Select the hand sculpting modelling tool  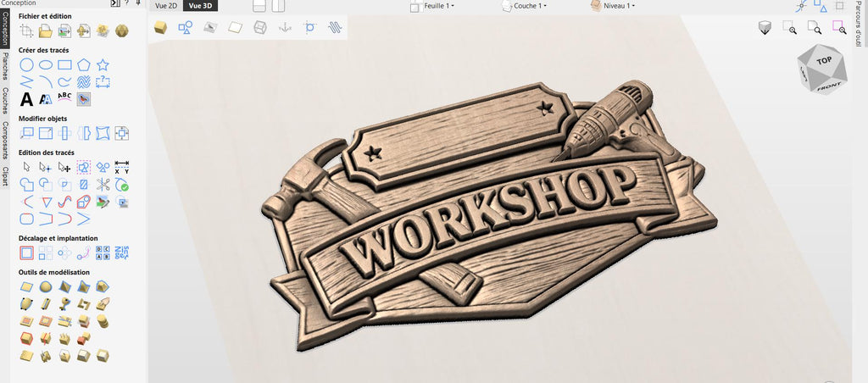[x=103, y=304]
